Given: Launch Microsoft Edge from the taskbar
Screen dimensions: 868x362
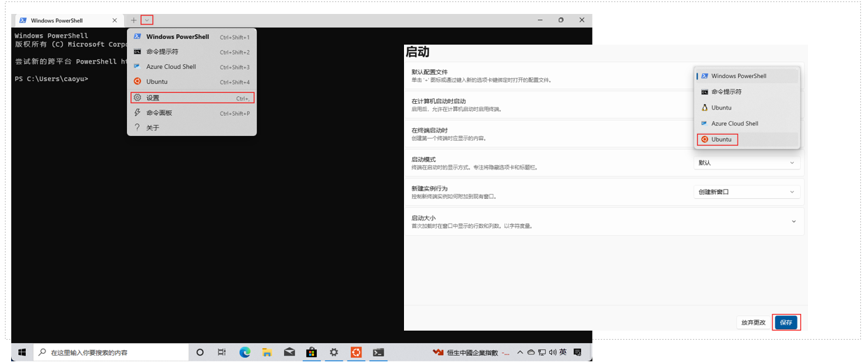Looking at the screenshot, I should [x=245, y=352].
